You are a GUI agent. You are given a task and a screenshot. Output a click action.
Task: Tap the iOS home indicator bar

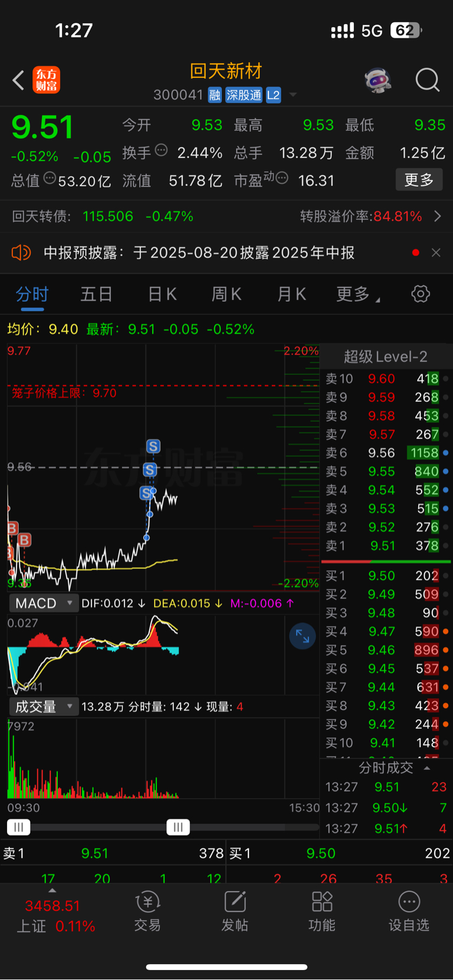[226, 967]
